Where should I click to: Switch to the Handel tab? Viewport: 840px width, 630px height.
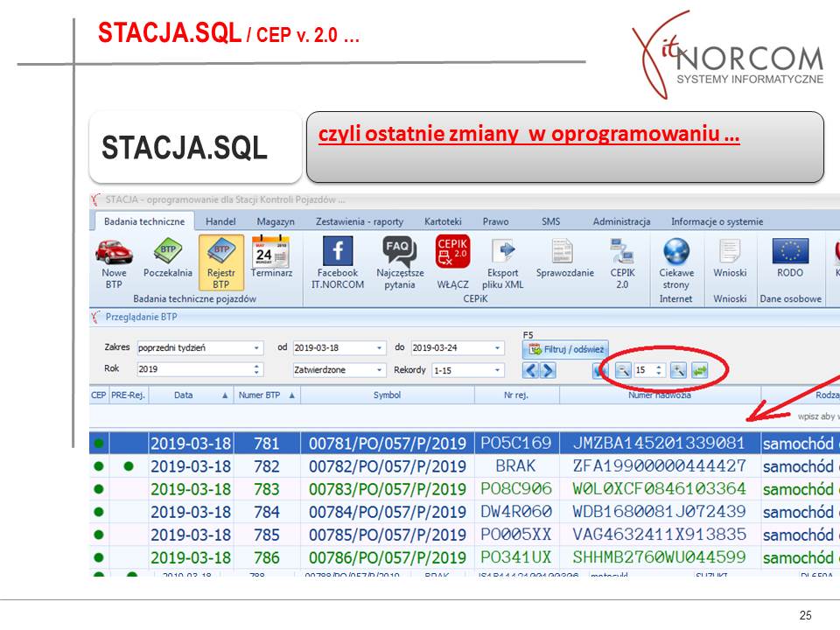click(220, 221)
